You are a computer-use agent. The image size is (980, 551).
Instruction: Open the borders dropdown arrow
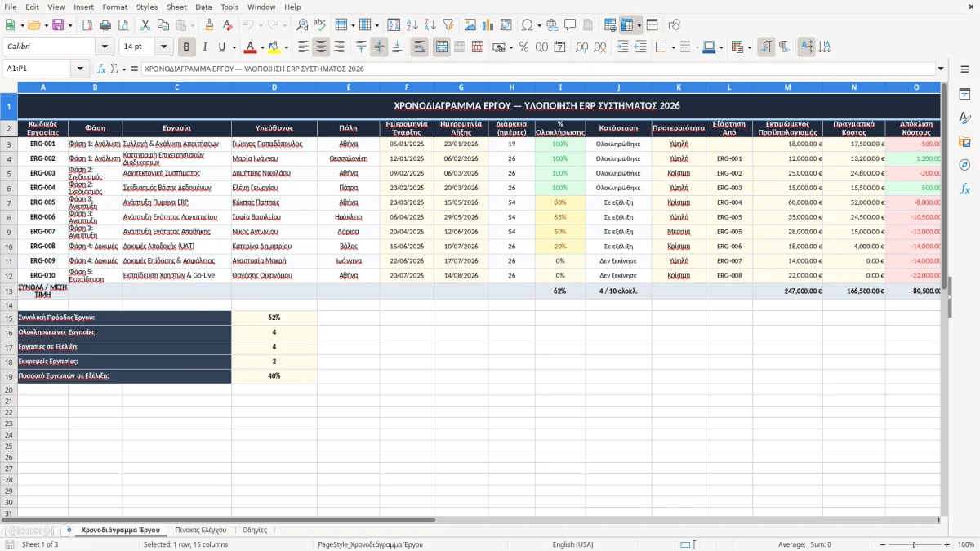point(672,47)
